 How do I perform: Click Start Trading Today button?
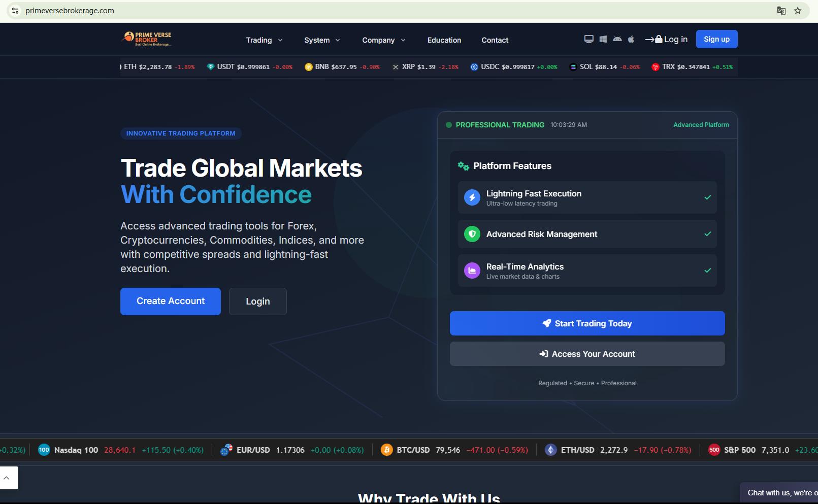pos(587,323)
